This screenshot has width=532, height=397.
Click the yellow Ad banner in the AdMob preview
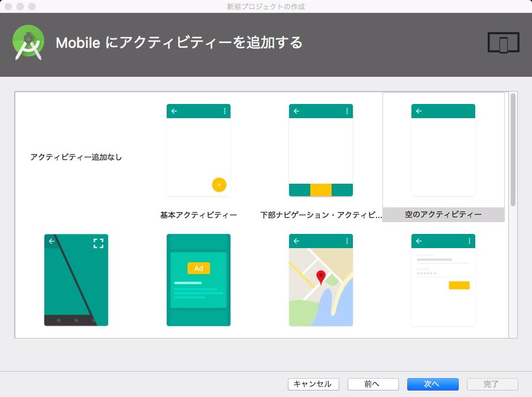199,267
